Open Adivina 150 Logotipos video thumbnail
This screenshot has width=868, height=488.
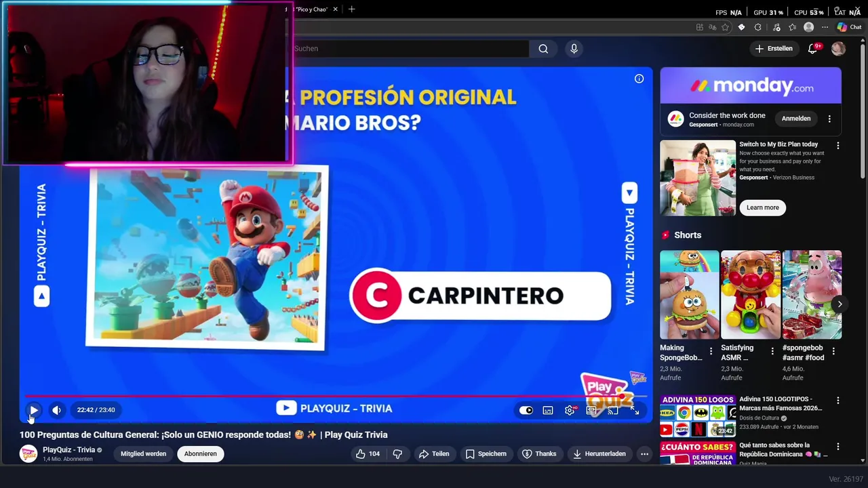(x=698, y=416)
